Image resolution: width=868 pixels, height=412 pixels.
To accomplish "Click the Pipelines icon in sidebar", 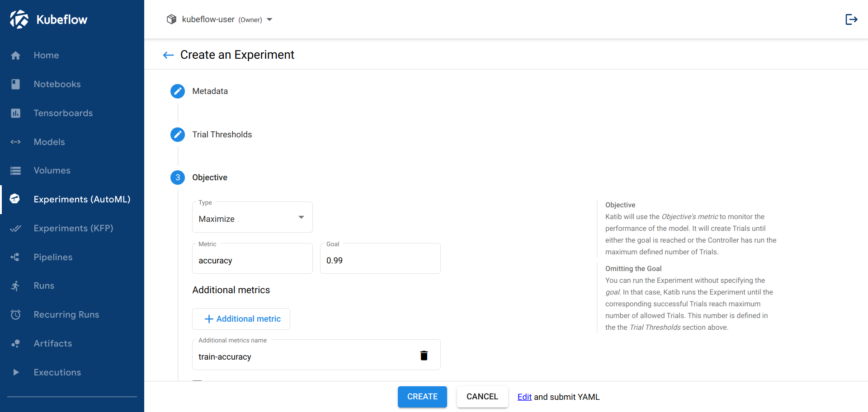I will [x=16, y=257].
